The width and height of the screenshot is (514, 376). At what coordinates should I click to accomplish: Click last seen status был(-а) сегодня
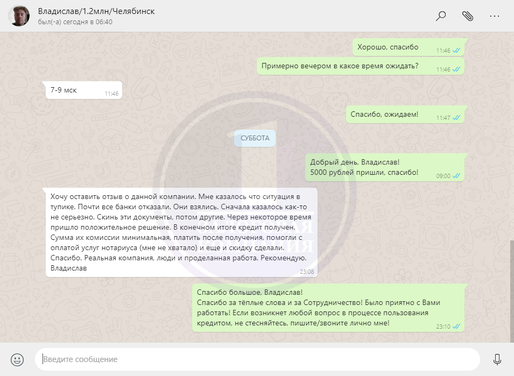point(75,22)
